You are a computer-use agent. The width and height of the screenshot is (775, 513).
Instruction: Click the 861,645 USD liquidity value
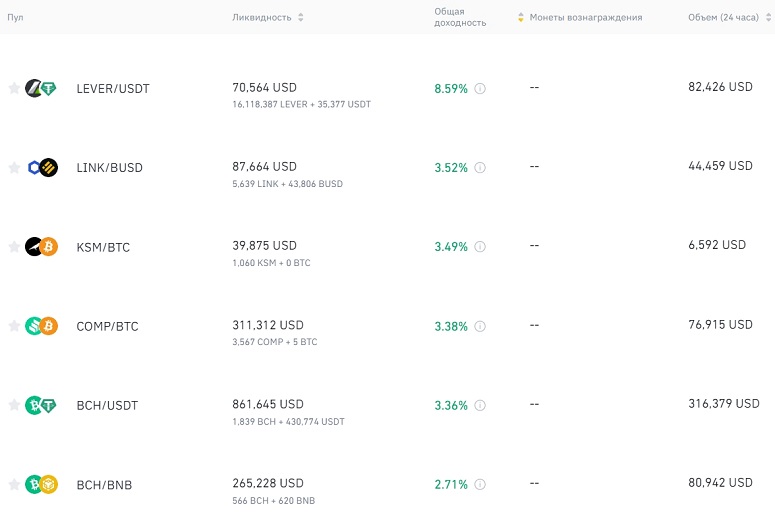tap(268, 404)
